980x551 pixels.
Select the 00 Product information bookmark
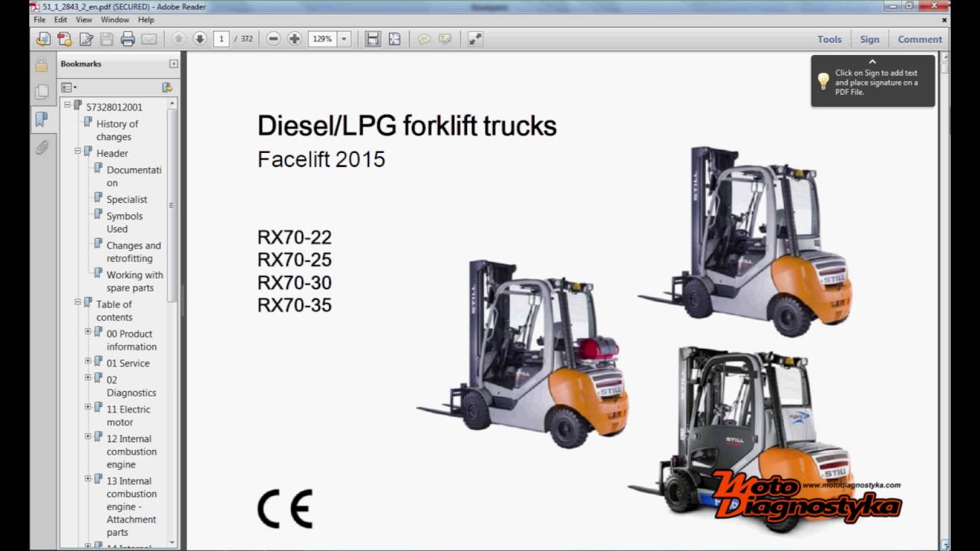(x=132, y=340)
